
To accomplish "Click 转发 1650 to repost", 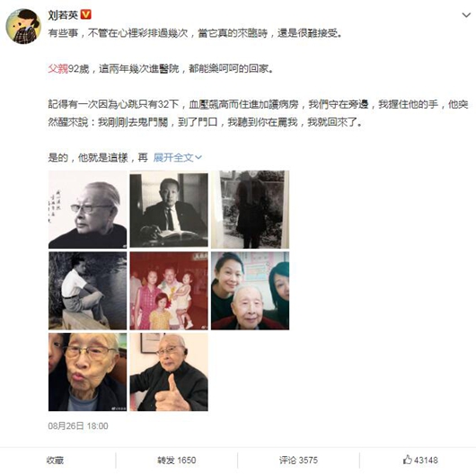I will click(x=176, y=461).
